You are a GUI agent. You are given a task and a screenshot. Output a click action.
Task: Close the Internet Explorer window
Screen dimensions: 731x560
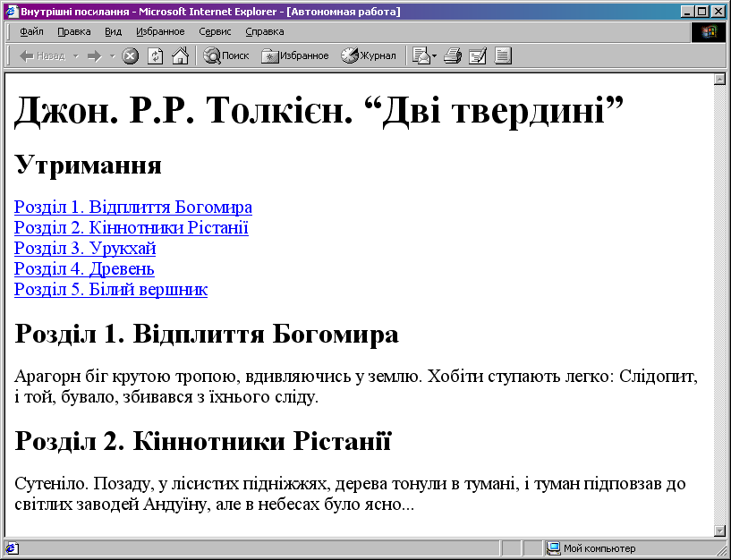click(718, 12)
